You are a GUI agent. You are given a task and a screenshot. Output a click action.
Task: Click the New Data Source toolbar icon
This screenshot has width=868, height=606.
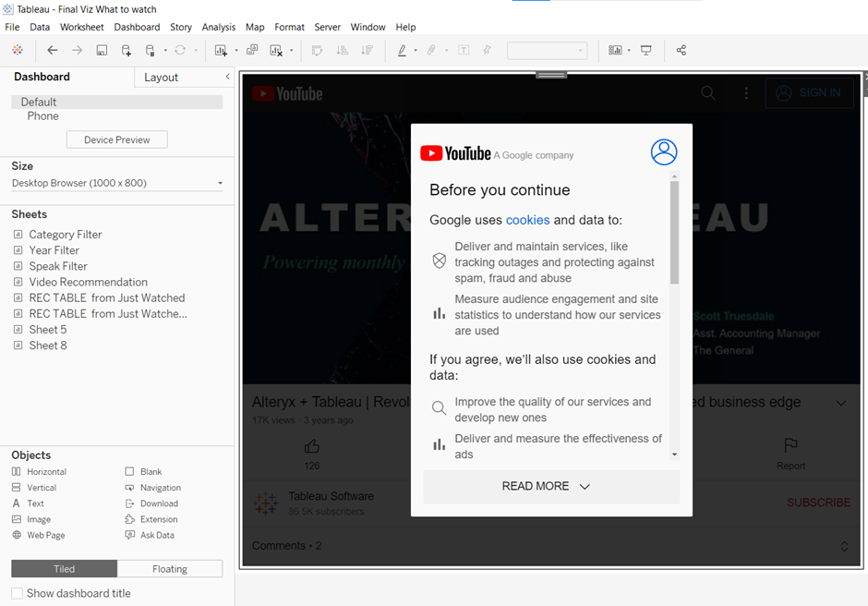pyautogui.click(x=127, y=51)
